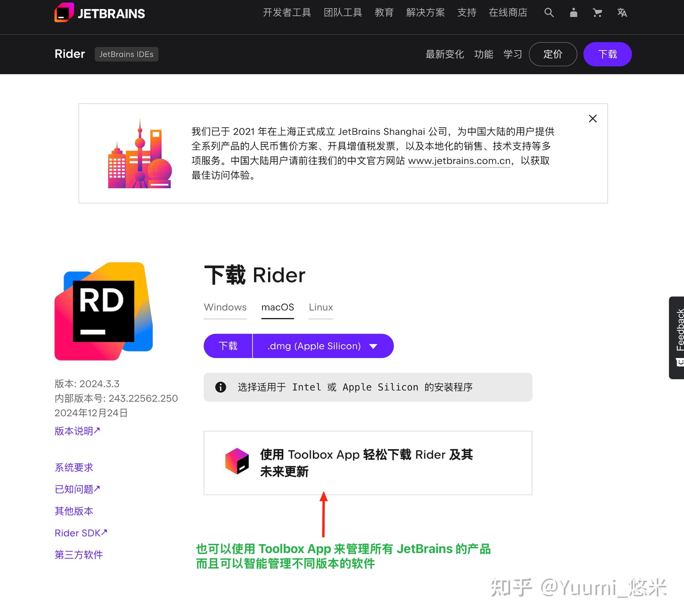This screenshot has height=616, width=684.
Task: Switch to the Windows download tab
Action: (x=225, y=307)
